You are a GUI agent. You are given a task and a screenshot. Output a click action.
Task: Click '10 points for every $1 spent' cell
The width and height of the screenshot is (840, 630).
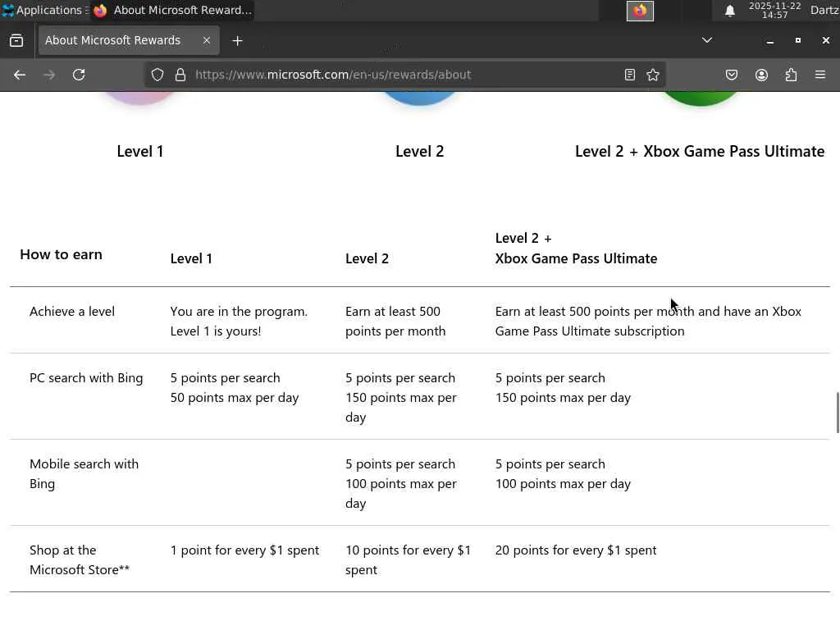tap(409, 559)
